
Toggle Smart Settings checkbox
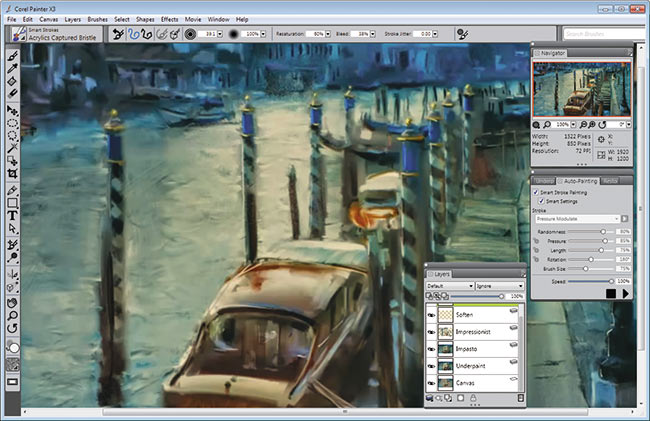pyautogui.click(x=541, y=201)
